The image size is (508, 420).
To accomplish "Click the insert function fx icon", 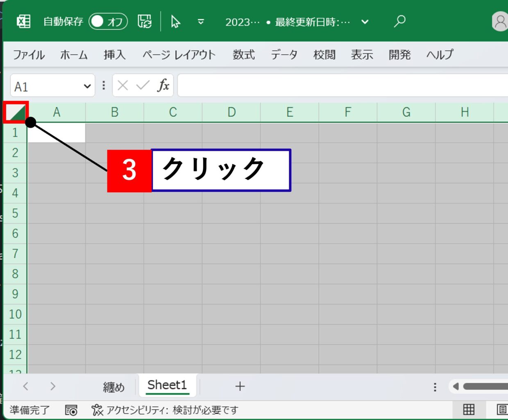I will 163,85.
